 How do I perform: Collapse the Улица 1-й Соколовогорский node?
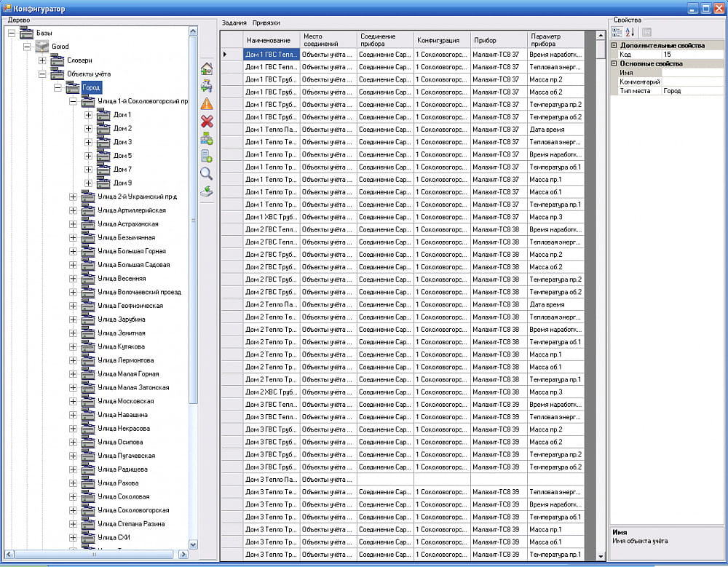tap(73, 101)
